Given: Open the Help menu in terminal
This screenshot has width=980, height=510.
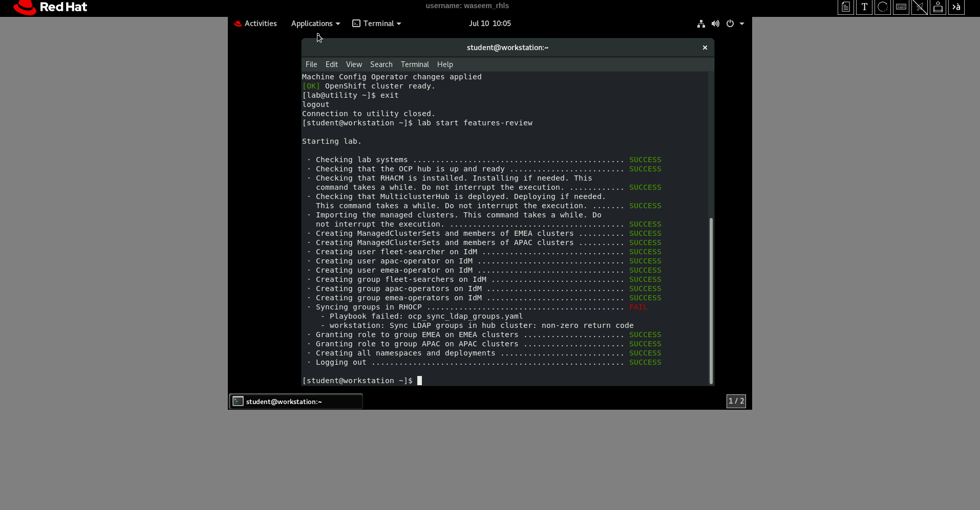Looking at the screenshot, I should coord(445,64).
